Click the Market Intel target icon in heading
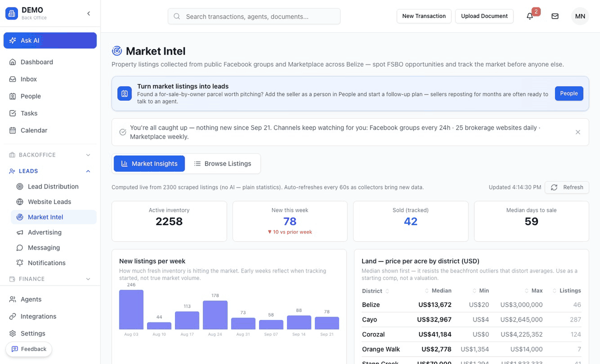600x364 pixels. pyautogui.click(x=117, y=51)
